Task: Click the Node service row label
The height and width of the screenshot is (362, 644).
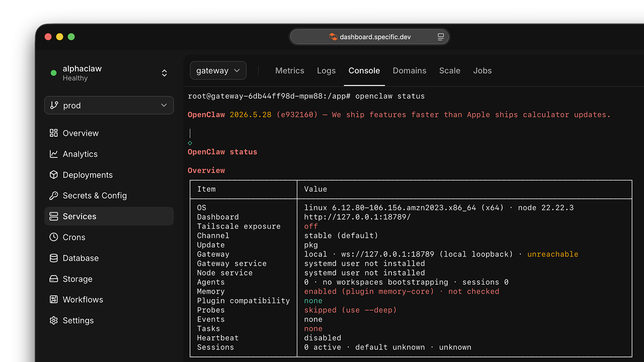Action: [224, 273]
